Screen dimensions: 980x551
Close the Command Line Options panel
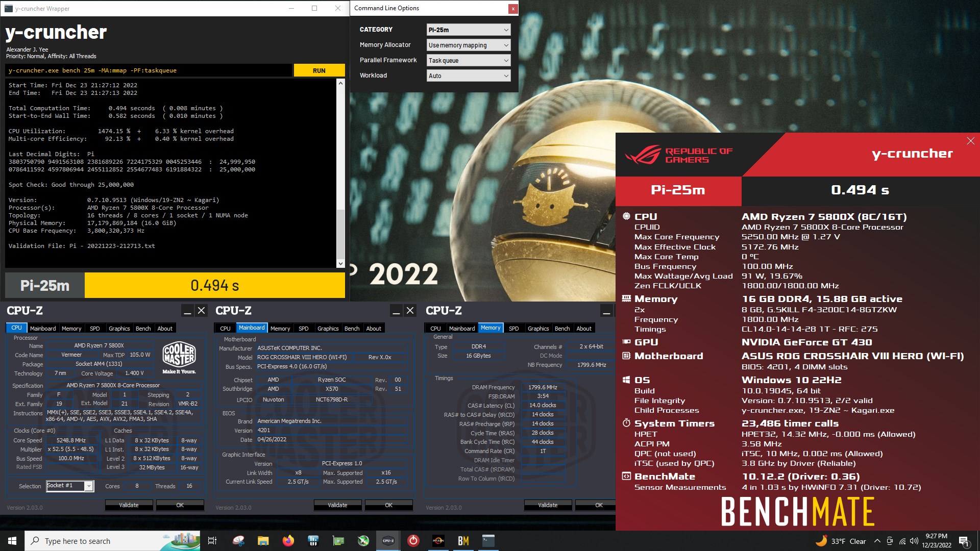pyautogui.click(x=512, y=8)
